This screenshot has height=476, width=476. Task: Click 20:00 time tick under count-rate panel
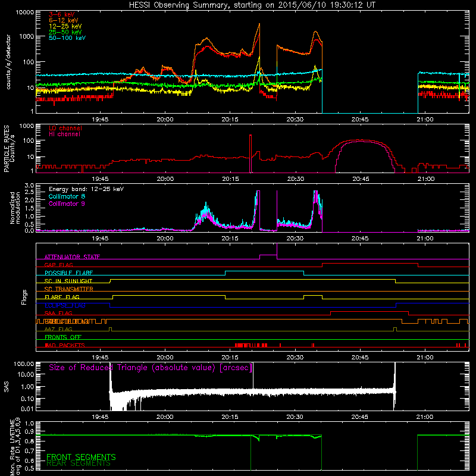[x=165, y=120]
